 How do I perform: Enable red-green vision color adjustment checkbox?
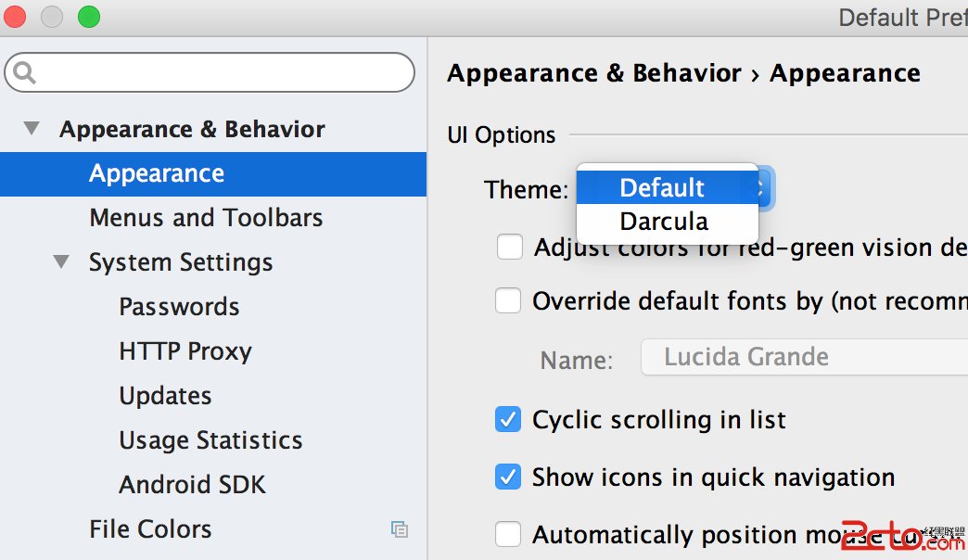tap(510, 248)
